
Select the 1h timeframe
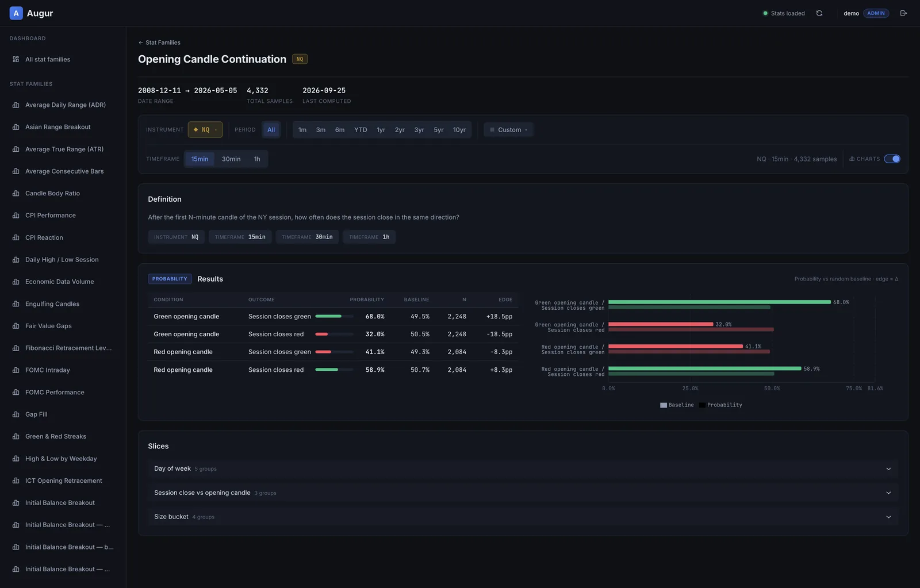(257, 159)
